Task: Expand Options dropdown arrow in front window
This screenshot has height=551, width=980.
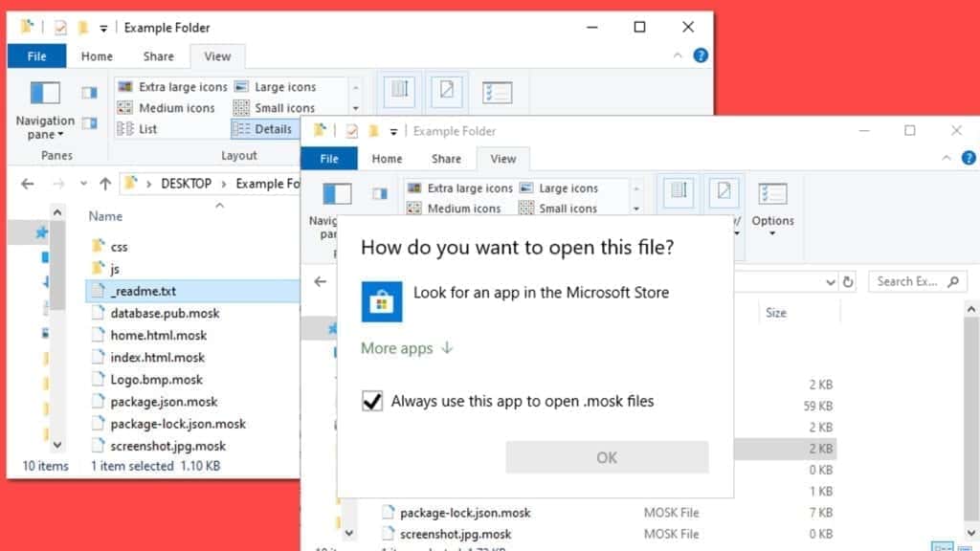Action: click(772, 233)
